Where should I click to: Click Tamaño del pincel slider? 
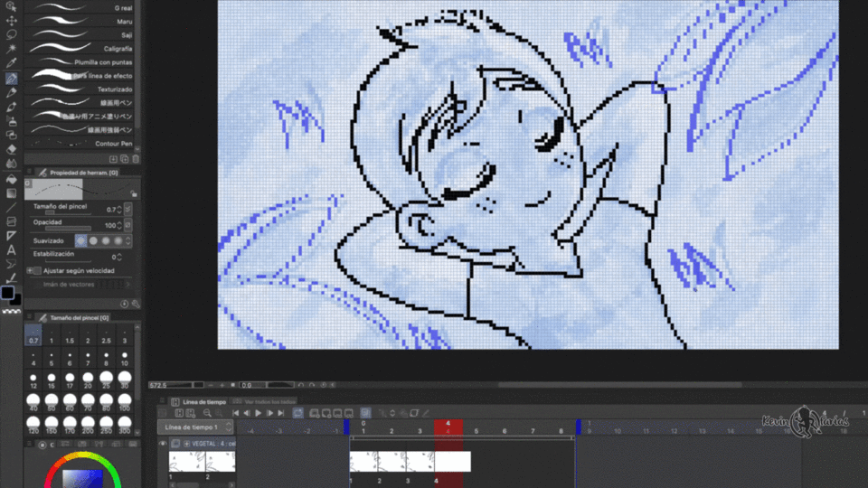(68, 213)
